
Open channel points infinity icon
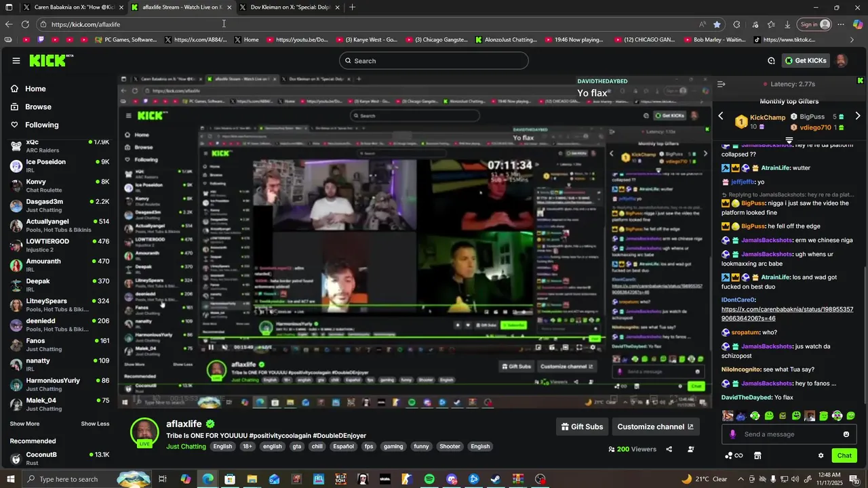[734, 455]
